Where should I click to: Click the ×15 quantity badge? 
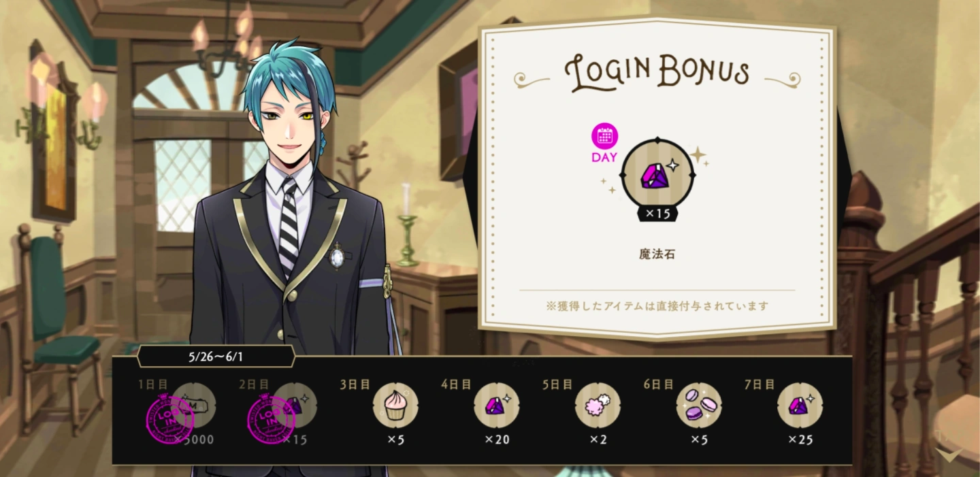click(x=658, y=214)
